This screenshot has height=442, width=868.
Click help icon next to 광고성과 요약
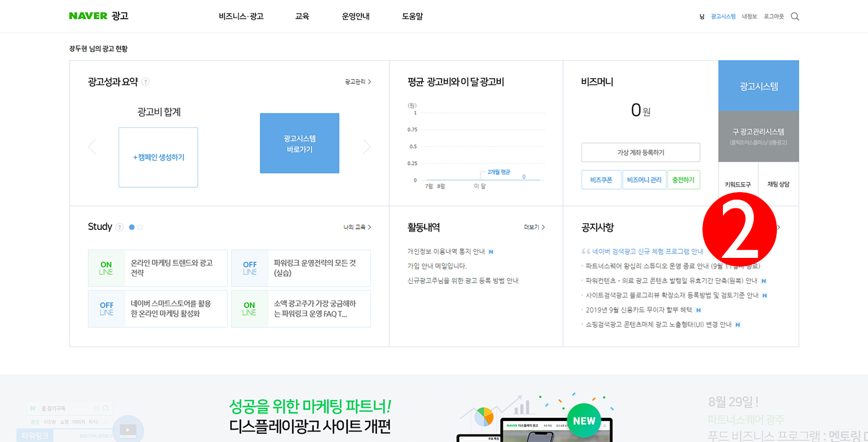coord(146,82)
